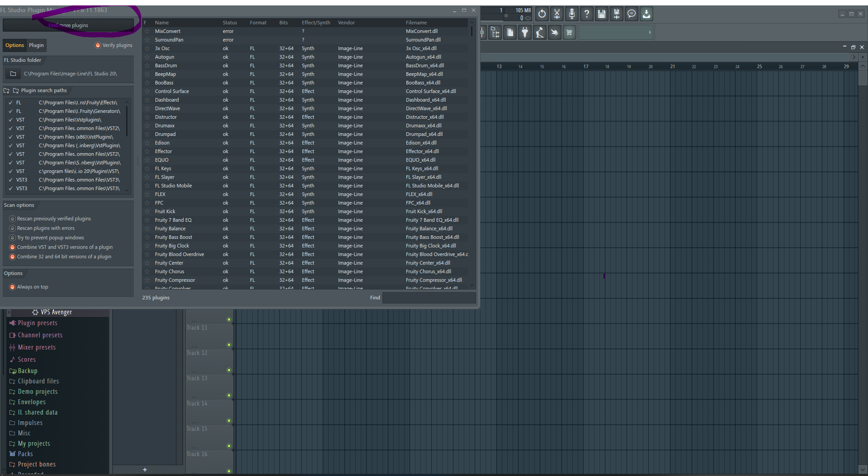Enable Rescan previously verified plugins
The image size is (868, 476).
(x=13, y=219)
